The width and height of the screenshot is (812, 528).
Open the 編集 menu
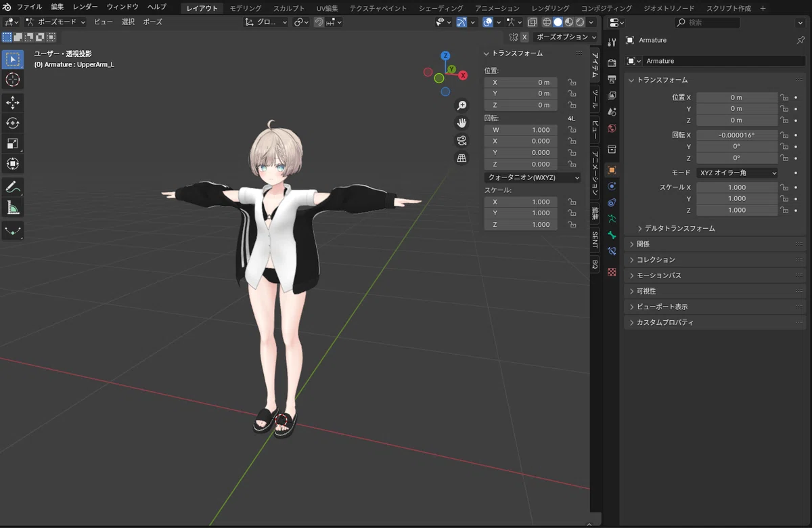point(57,7)
